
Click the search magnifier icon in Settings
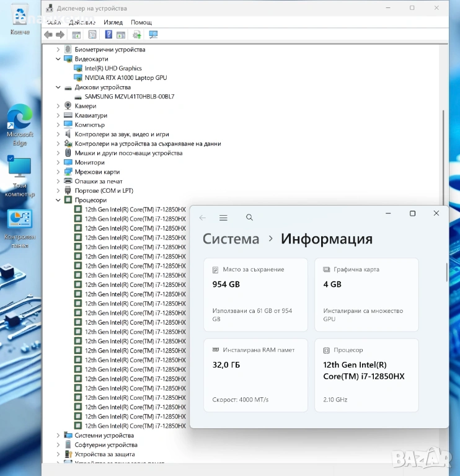[249, 218]
